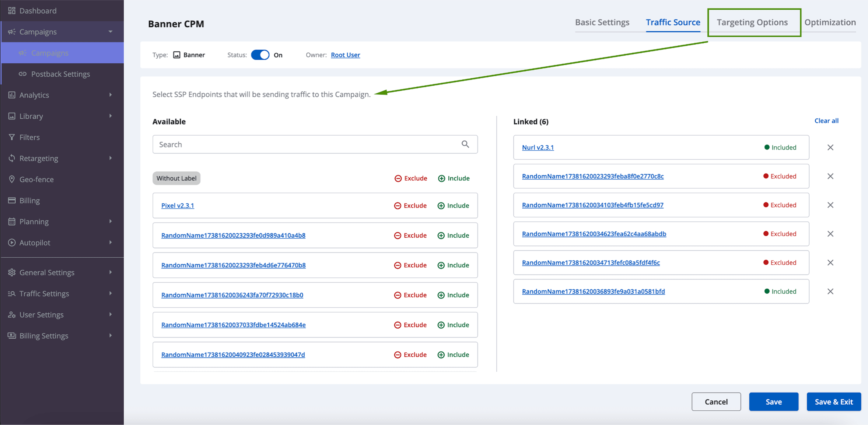Screen dimensions: 868x425
Task: Include endpoint ending feb4d6e776470b8
Action: [453, 265]
